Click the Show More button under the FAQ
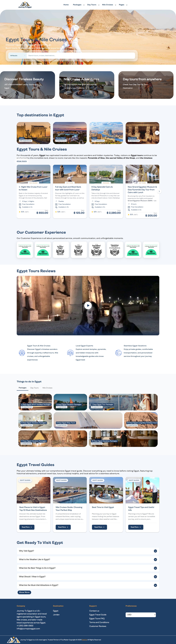 click(24, 592)
